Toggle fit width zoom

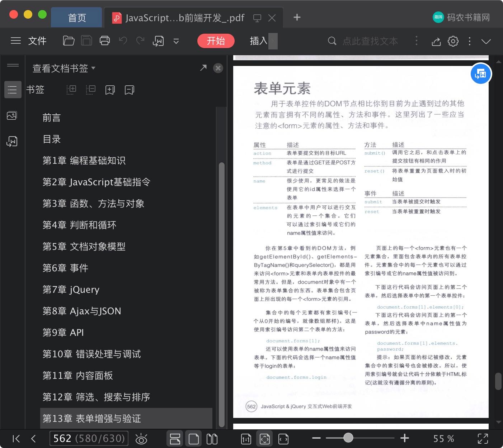pos(283,439)
